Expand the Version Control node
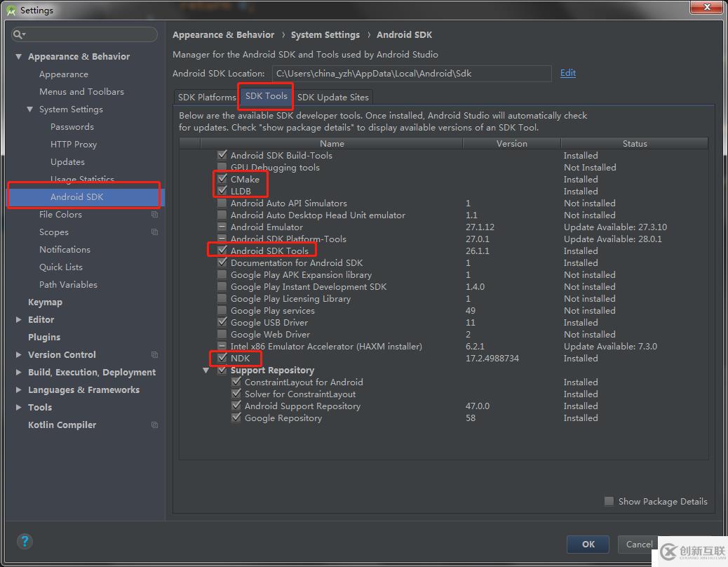Image resolution: width=728 pixels, height=567 pixels. [x=18, y=355]
